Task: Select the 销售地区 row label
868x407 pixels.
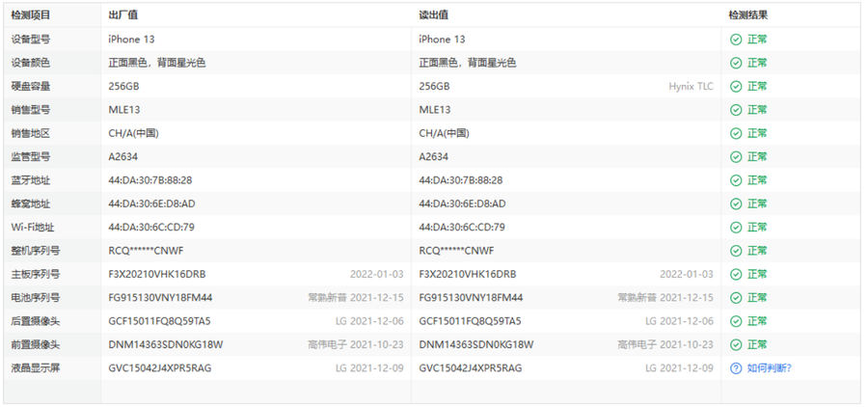Action: click(x=31, y=133)
